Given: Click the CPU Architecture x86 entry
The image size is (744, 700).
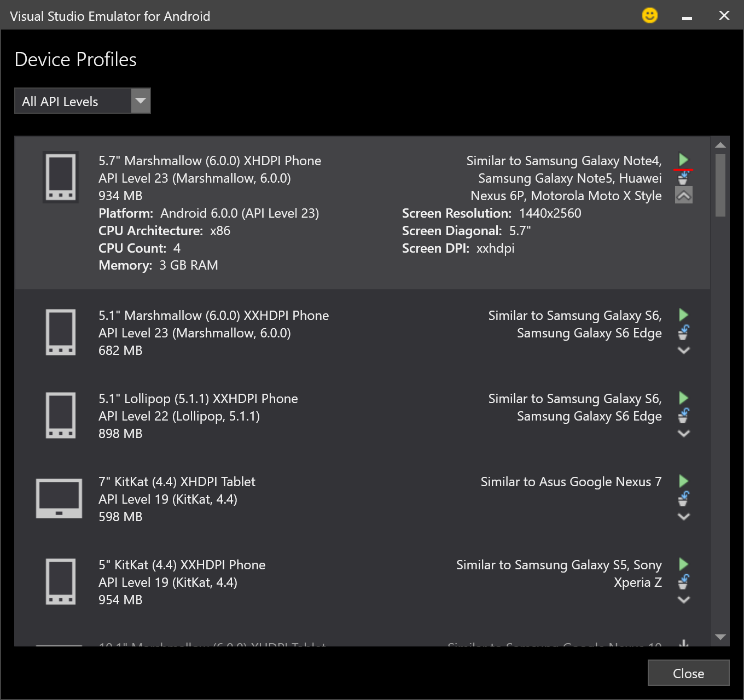Looking at the screenshot, I should point(164,231).
